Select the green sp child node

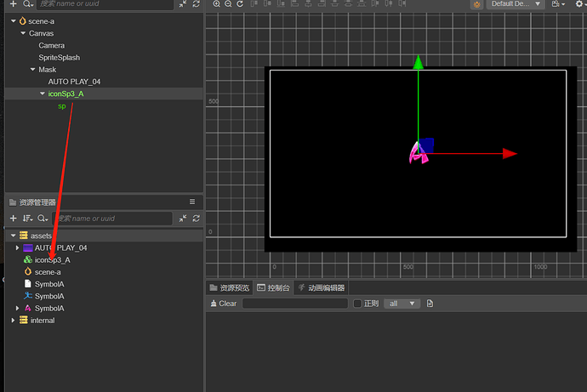pyautogui.click(x=62, y=106)
